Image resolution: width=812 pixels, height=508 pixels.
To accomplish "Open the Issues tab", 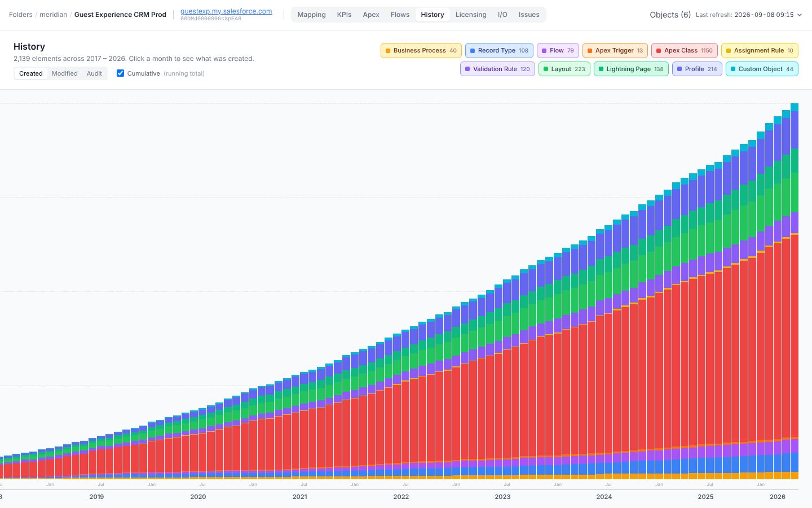I will [x=529, y=15].
